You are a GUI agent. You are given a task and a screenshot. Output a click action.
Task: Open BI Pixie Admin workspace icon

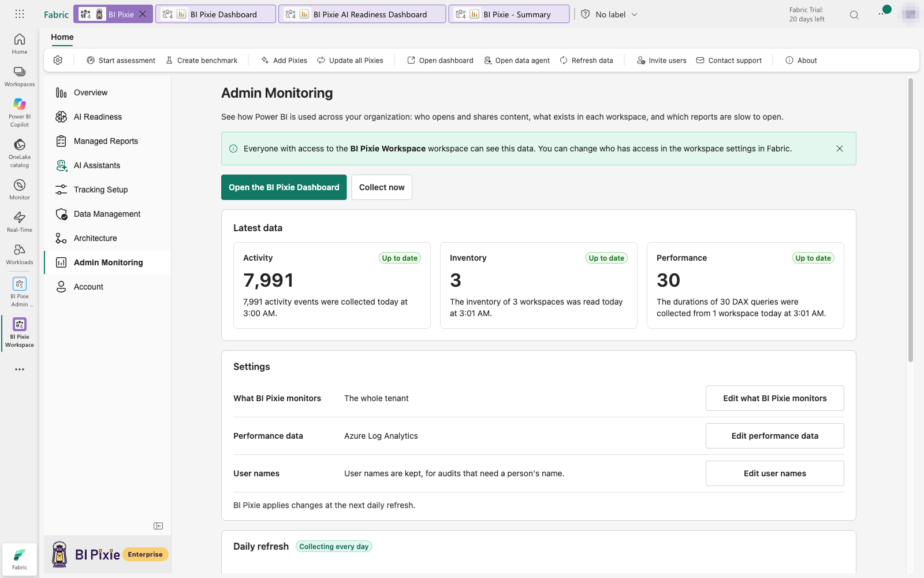click(20, 292)
